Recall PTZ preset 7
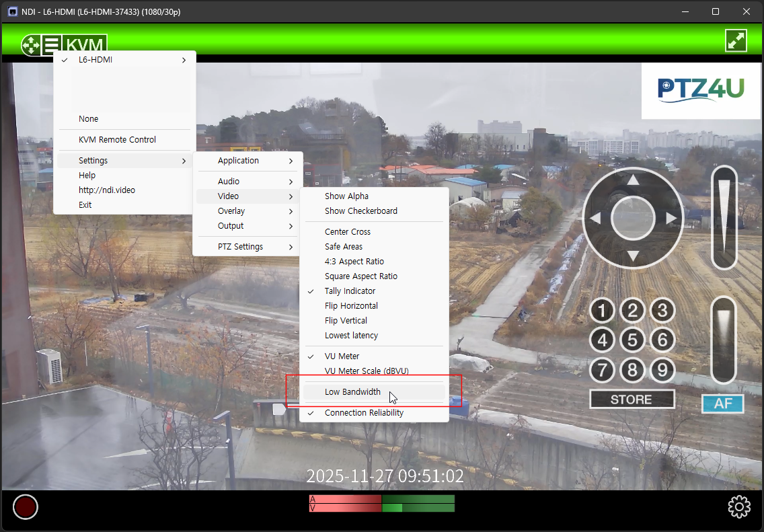This screenshot has width=764, height=532. 602,371
